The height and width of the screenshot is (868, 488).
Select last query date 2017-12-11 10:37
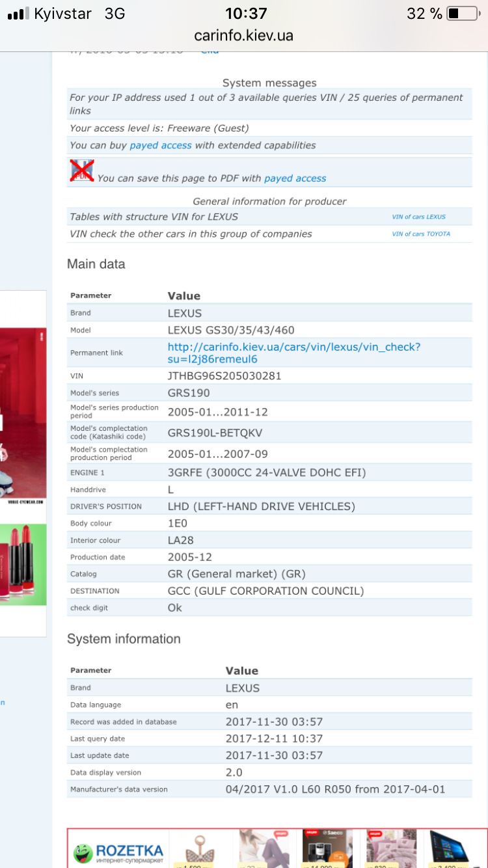275,739
